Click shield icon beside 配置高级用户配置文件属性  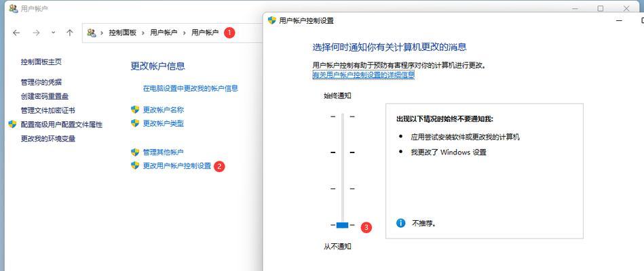12,124
